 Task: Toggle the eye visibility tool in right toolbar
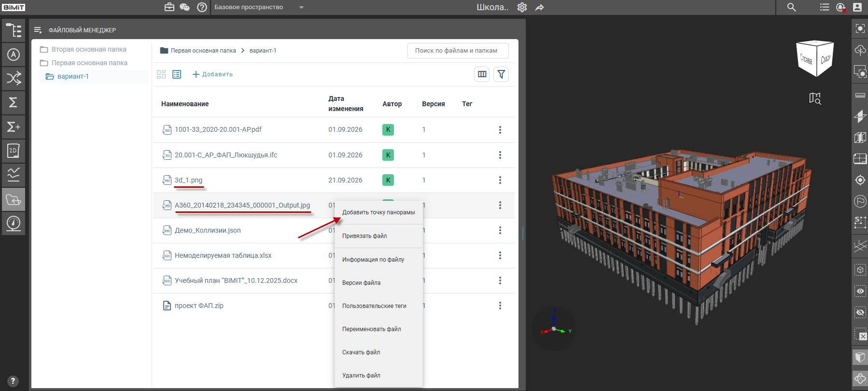860,291
